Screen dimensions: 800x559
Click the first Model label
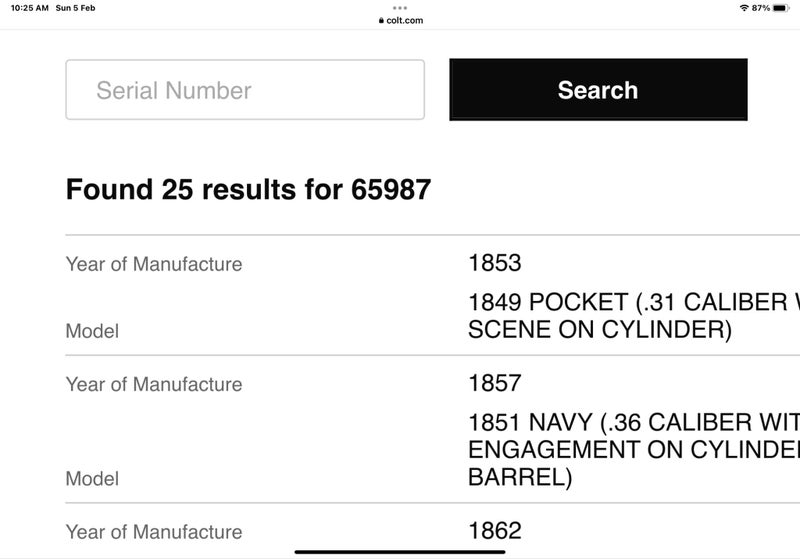(92, 331)
